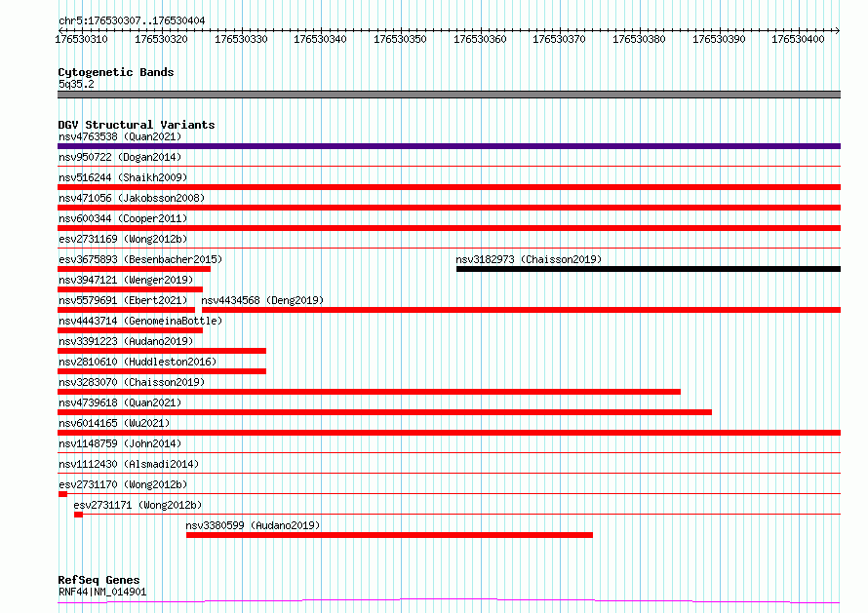Select nsv4443714 (GenomeinaBottle) label

point(140,321)
